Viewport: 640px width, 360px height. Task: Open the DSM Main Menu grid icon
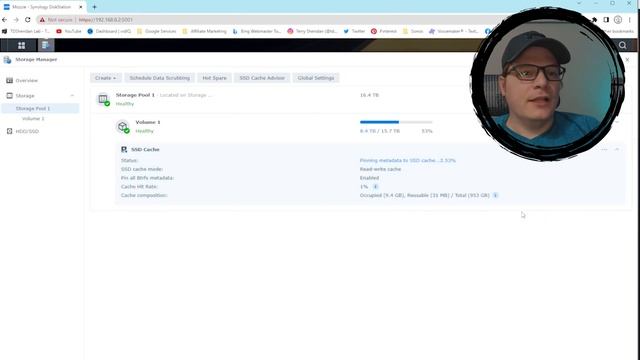tap(21, 45)
